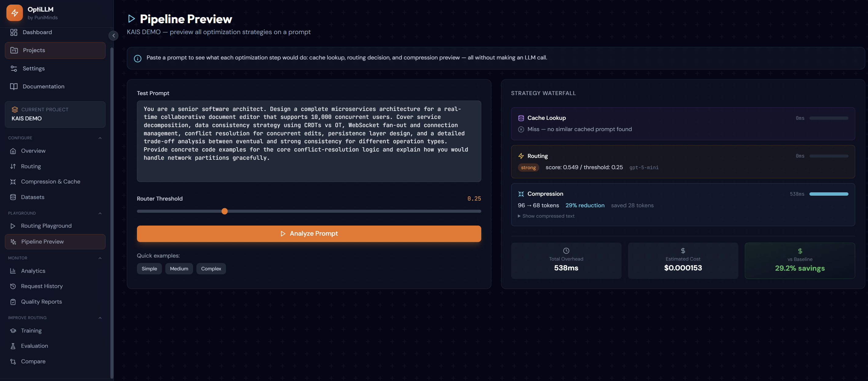
Task: Click the Datasets database icon
Action: coord(13,197)
